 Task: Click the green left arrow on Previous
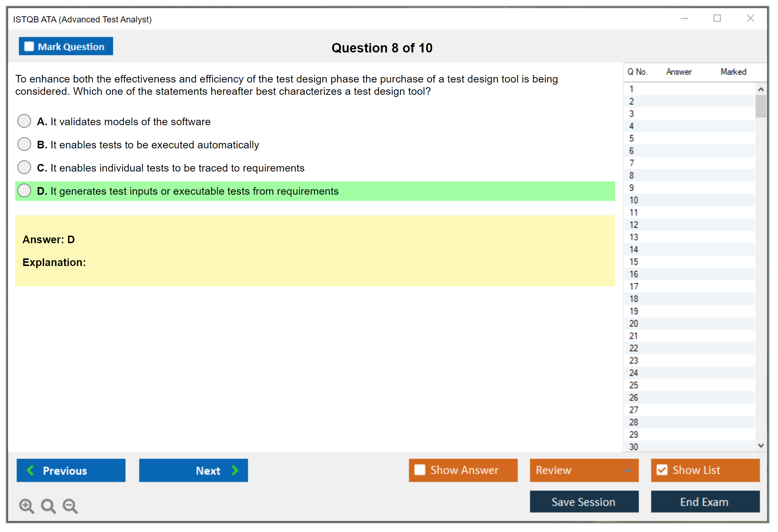pos(30,470)
